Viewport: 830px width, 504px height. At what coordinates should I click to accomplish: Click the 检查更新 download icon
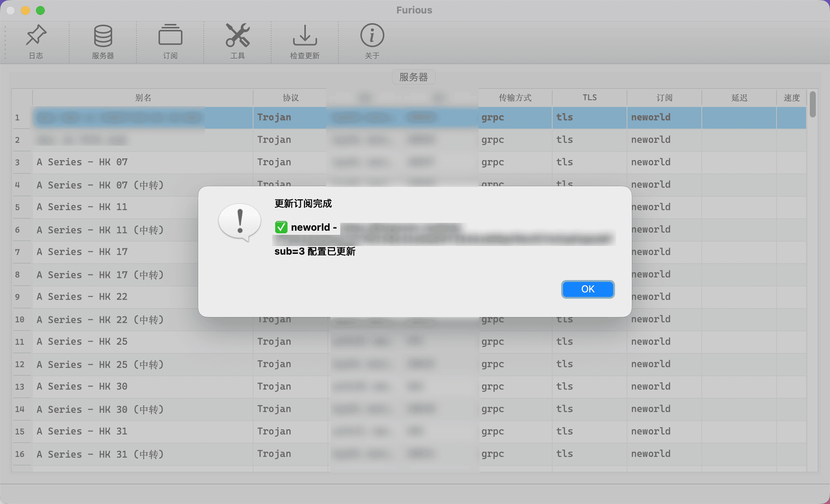pyautogui.click(x=305, y=36)
